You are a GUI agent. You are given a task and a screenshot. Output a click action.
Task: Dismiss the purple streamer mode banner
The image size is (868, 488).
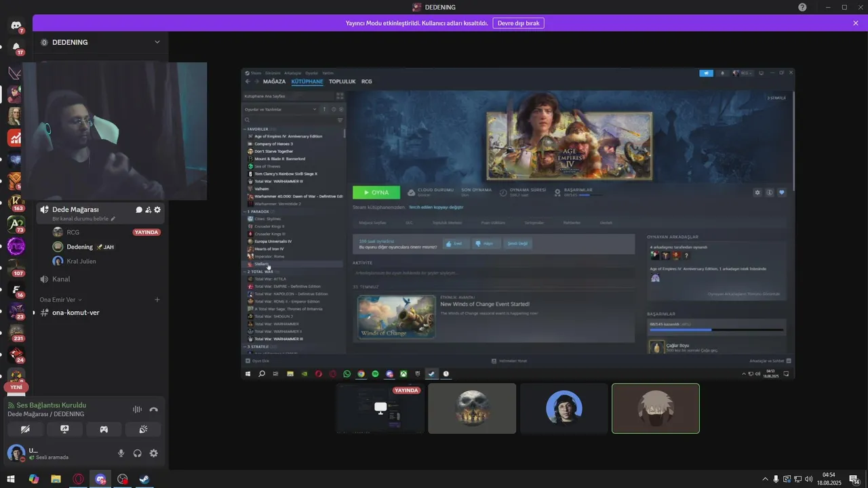point(856,23)
